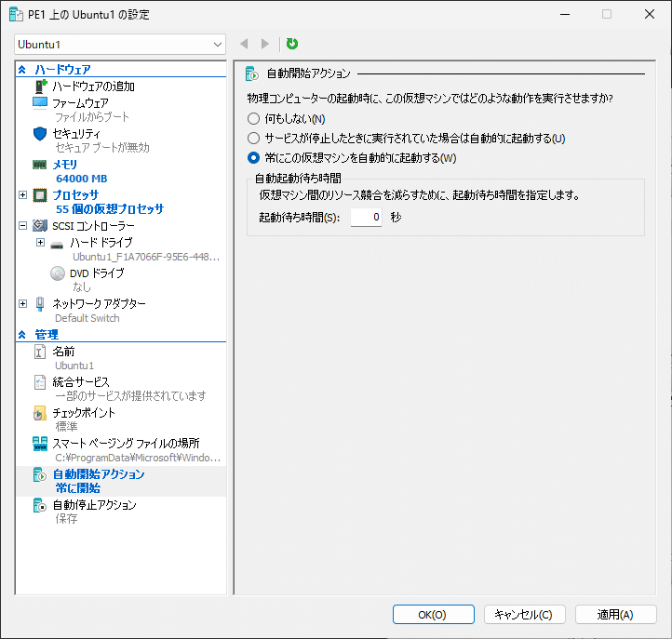The image size is (672, 639).
Task: Select スマート ページング ファイルの場所 entry
Action: click(126, 444)
